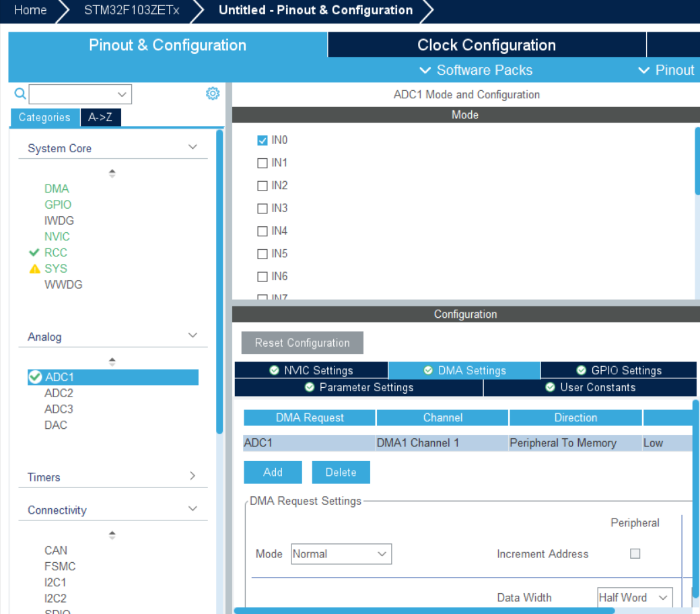Select DMA in System Core list
Screen dimensions: 700x614
click(57, 189)
